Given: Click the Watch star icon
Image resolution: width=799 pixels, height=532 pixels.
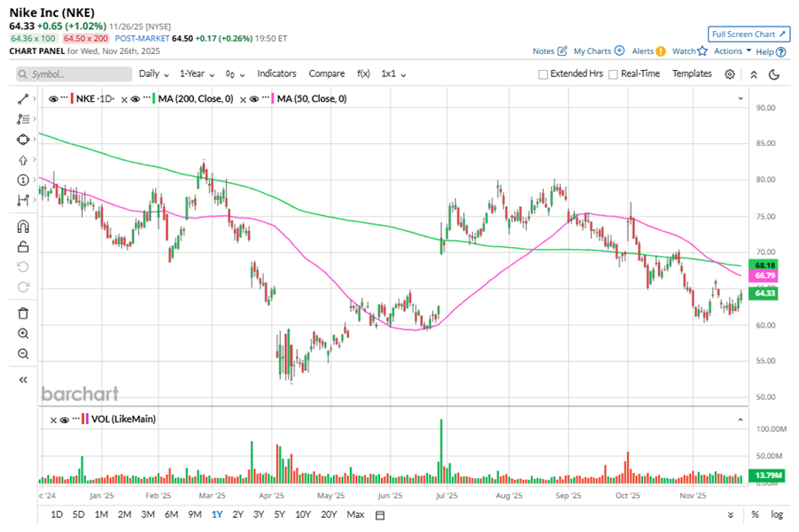Looking at the screenshot, I should click(x=702, y=50).
